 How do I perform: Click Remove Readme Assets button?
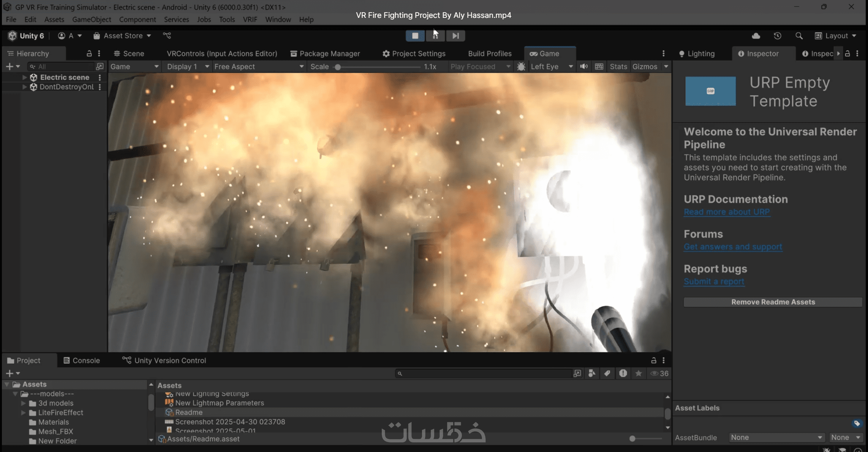[x=773, y=302]
